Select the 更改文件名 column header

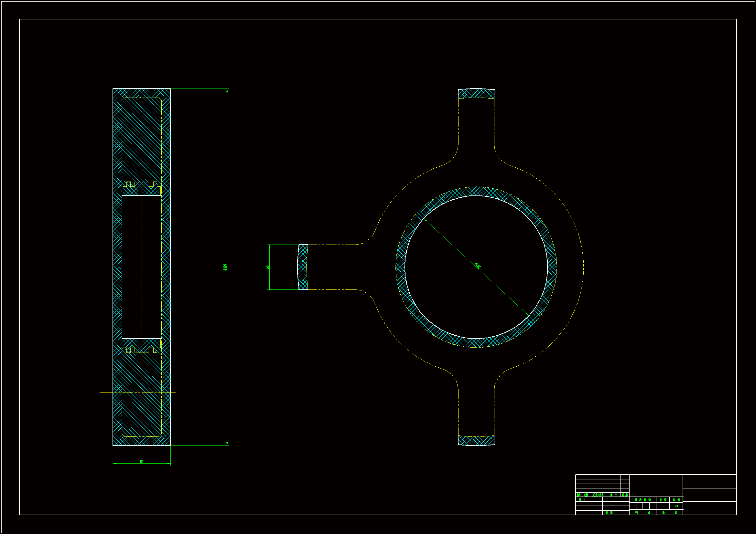tap(598, 495)
